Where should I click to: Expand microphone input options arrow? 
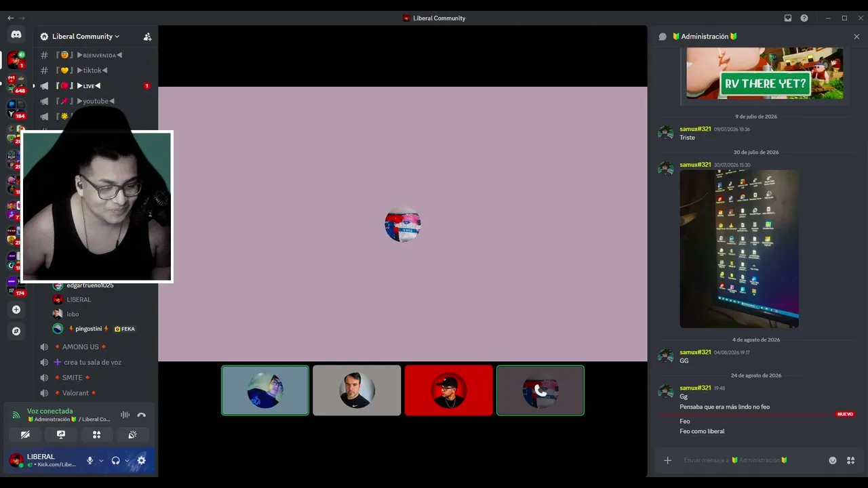(x=101, y=461)
